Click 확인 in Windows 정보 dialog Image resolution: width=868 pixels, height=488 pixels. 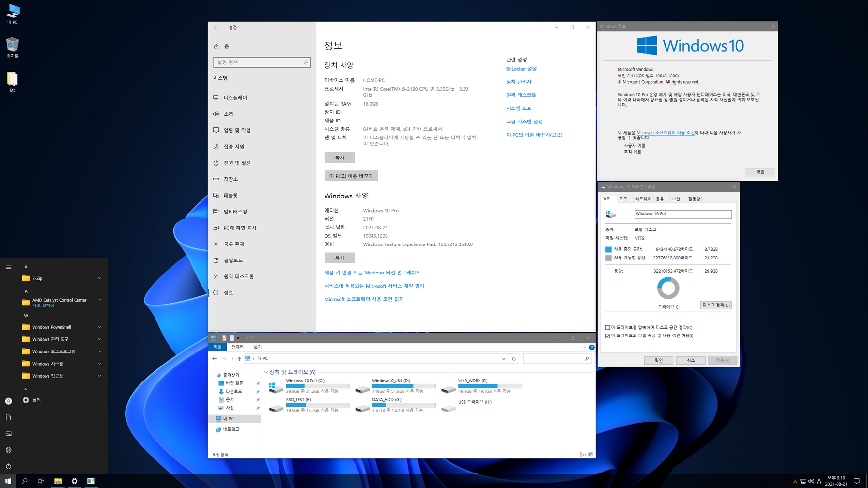[760, 172]
